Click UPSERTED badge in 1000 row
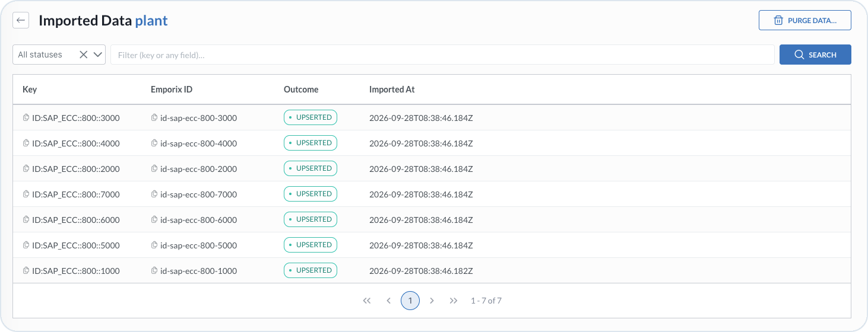 [x=311, y=270]
